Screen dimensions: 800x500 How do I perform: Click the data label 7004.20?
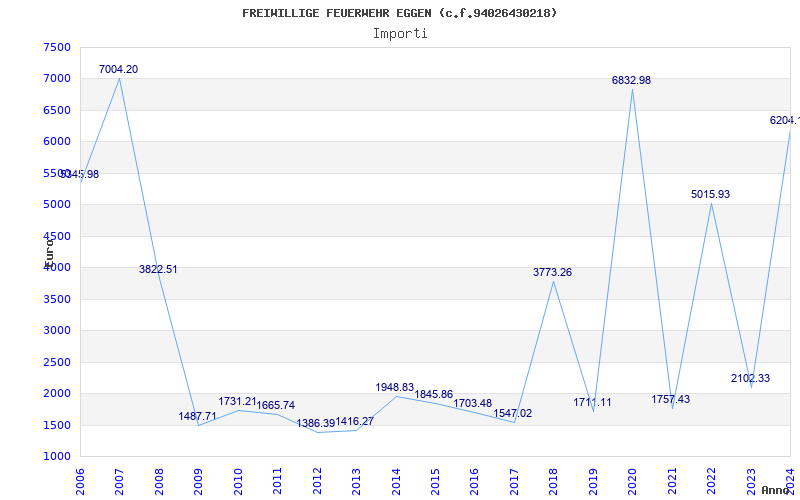[118, 69]
